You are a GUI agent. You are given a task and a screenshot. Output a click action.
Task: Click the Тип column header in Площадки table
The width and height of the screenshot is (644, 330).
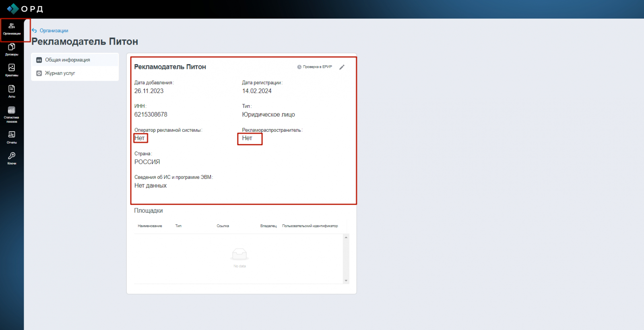coord(178,226)
